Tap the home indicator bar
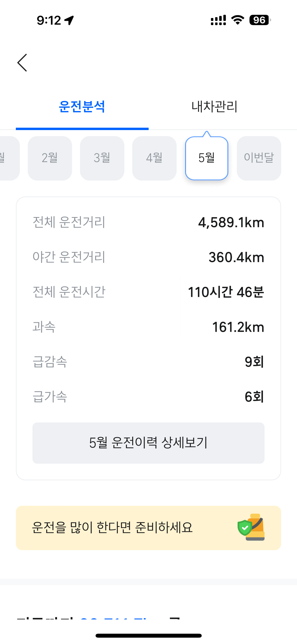Screen dimensions: 297x644 coord(148,636)
